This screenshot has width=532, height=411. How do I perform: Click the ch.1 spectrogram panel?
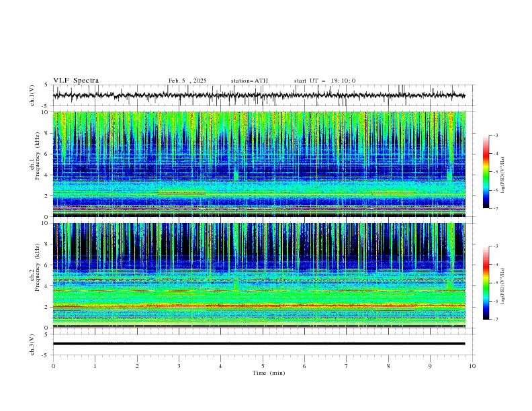(259, 164)
